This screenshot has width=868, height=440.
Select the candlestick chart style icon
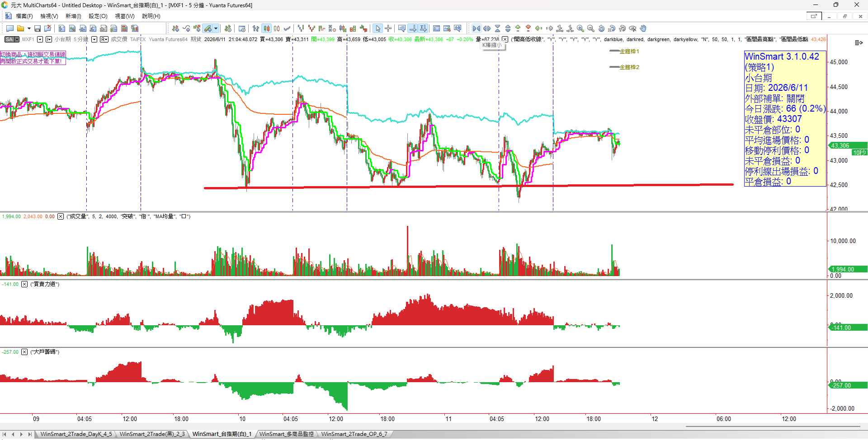pos(267,28)
